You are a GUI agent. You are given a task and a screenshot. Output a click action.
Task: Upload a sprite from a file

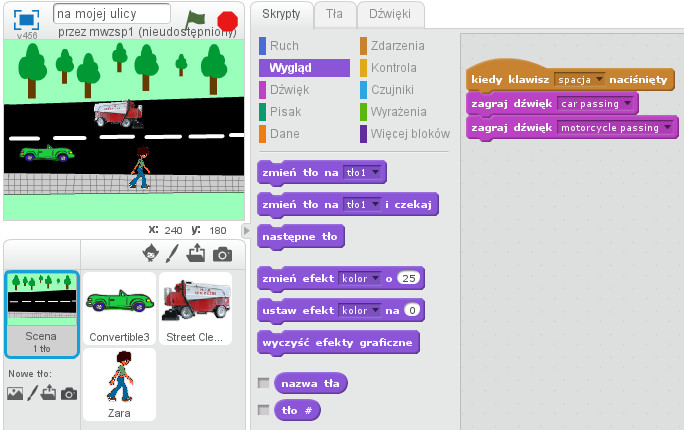[196, 253]
